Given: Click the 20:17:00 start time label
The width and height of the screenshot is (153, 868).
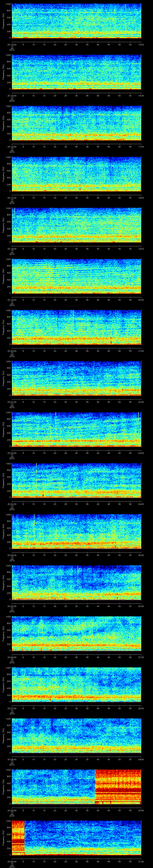Looking at the screenshot, I should [x=12, y=197].
